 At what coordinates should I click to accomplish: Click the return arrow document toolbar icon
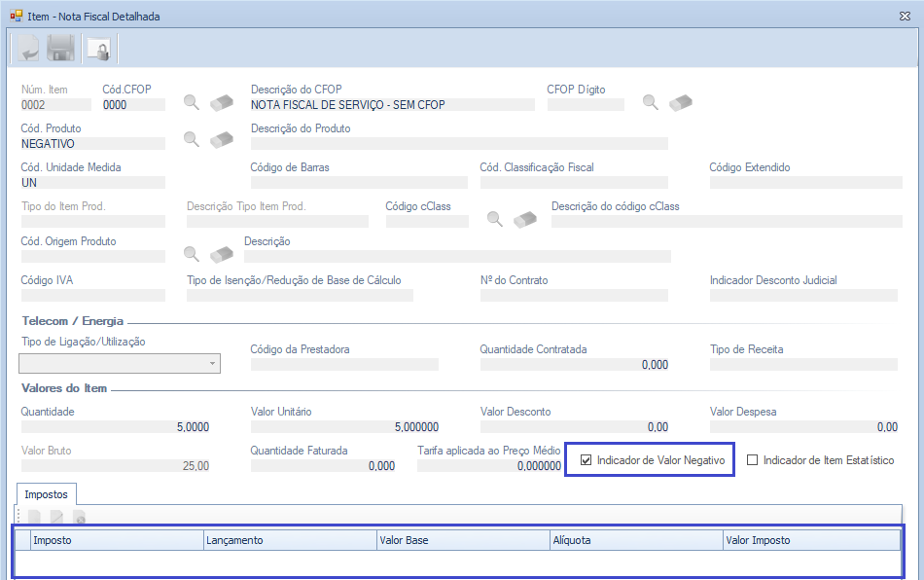(x=25, y=48)
